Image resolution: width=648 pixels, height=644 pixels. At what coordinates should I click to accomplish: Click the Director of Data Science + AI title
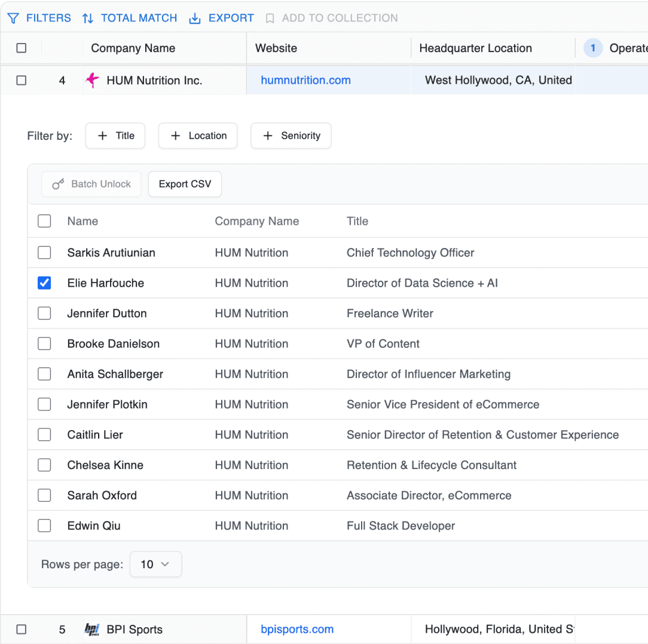pos(423,283)
